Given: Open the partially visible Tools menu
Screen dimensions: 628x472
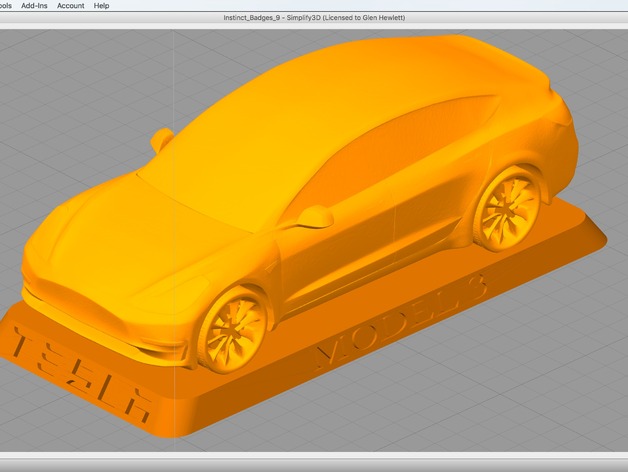Looking at the screenshot, I should [x=5, y=6].
